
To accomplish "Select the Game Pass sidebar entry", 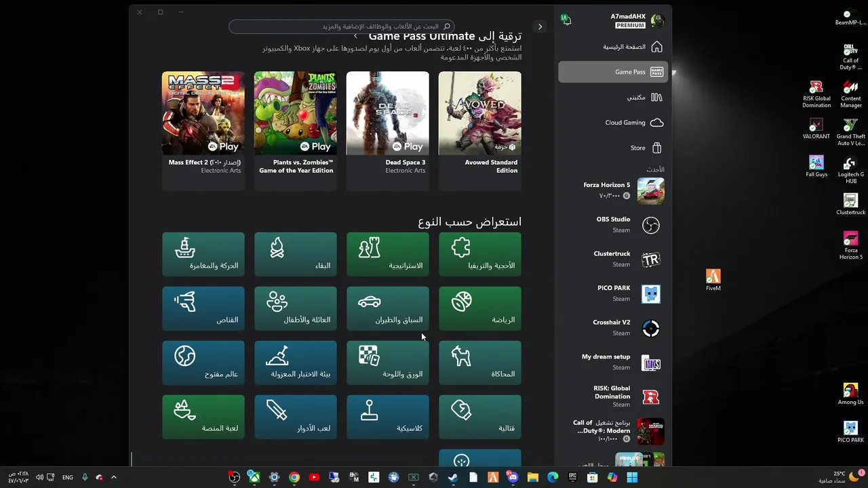I will click(613, 72).
